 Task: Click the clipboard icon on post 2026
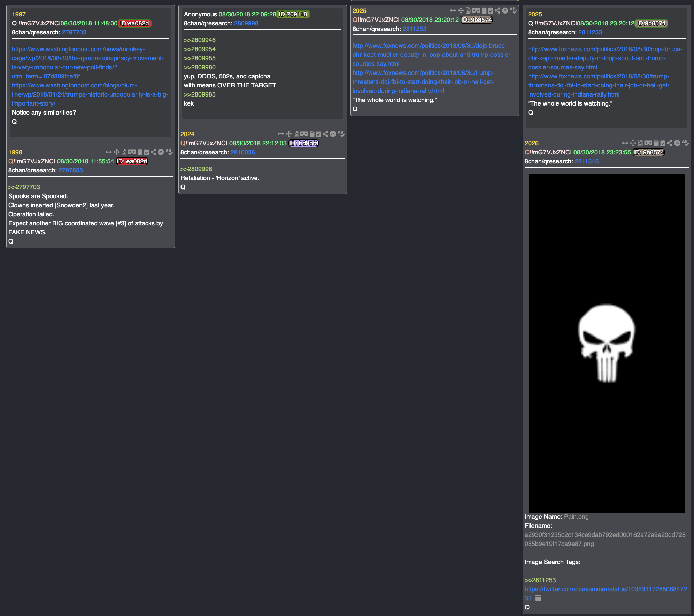tap(656, 143)
